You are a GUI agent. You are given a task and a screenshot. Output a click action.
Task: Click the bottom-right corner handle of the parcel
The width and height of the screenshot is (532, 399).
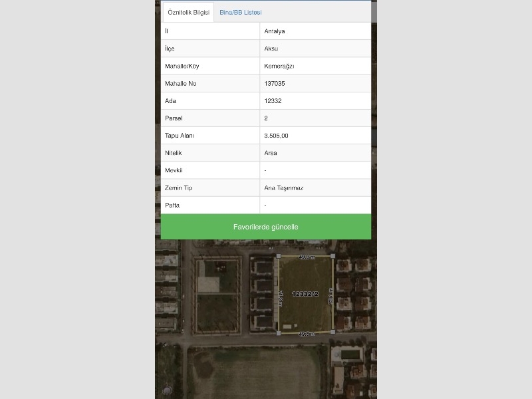(332, 331)
